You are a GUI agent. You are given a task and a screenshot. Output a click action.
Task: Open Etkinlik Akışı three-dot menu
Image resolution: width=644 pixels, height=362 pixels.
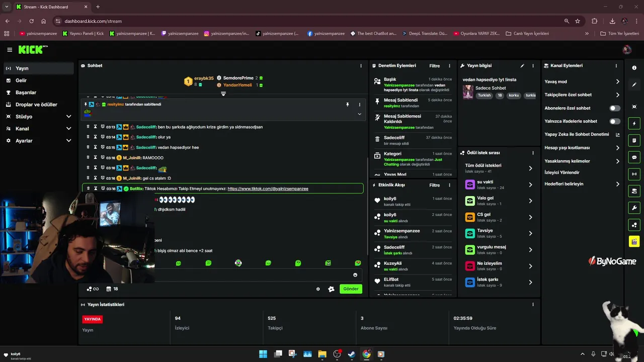point(450,185)
